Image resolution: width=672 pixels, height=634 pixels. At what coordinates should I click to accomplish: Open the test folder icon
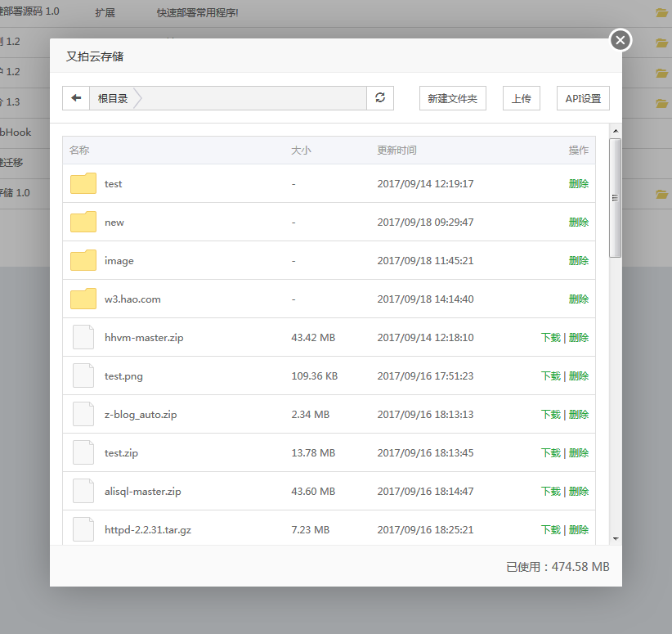tap(83, 184)
